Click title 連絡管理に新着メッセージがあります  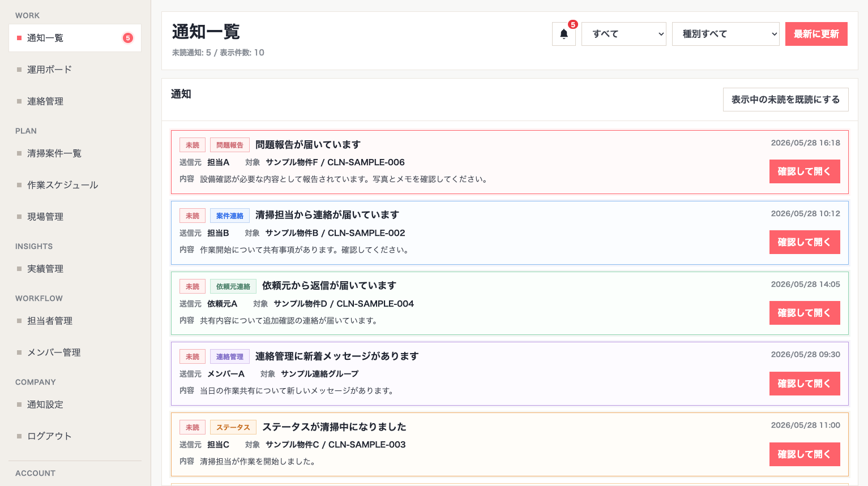[x=337, y=356]
